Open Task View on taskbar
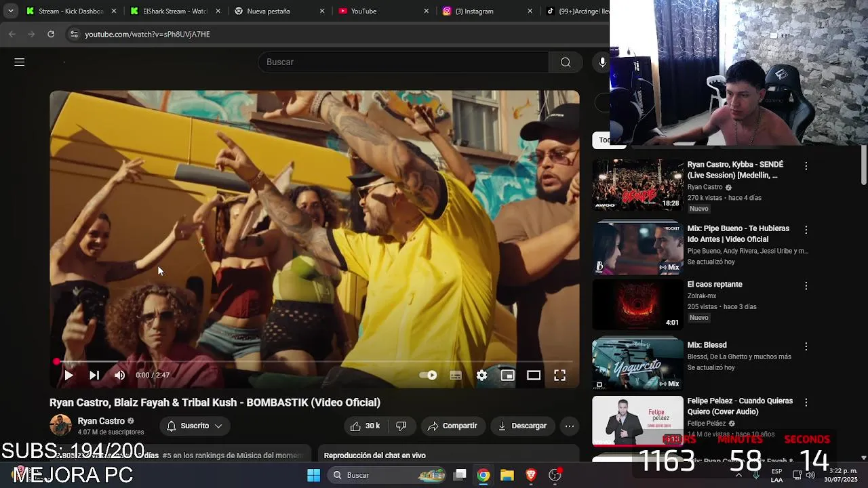The width and height of the screenshot is (868, 488). [x=460, y=475]
